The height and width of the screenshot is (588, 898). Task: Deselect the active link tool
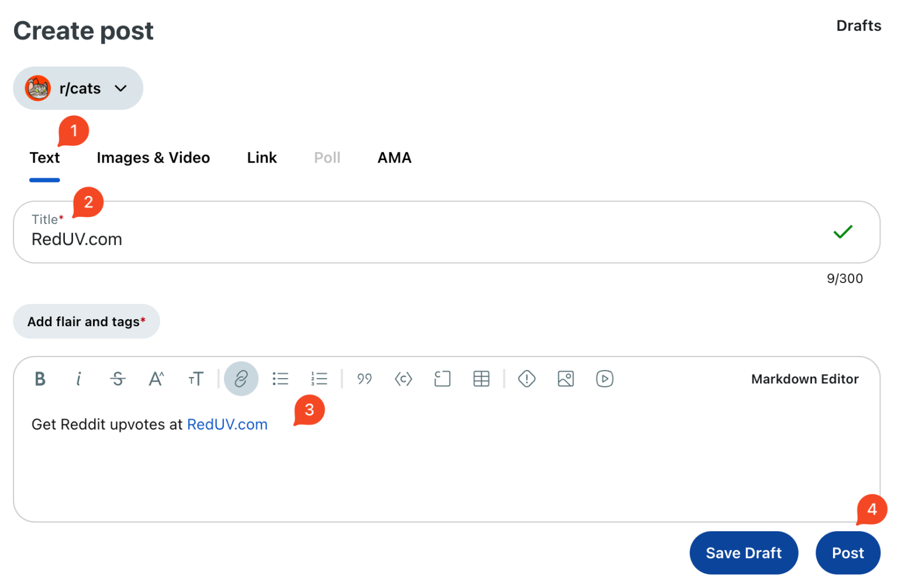click(x=241, y=379)
